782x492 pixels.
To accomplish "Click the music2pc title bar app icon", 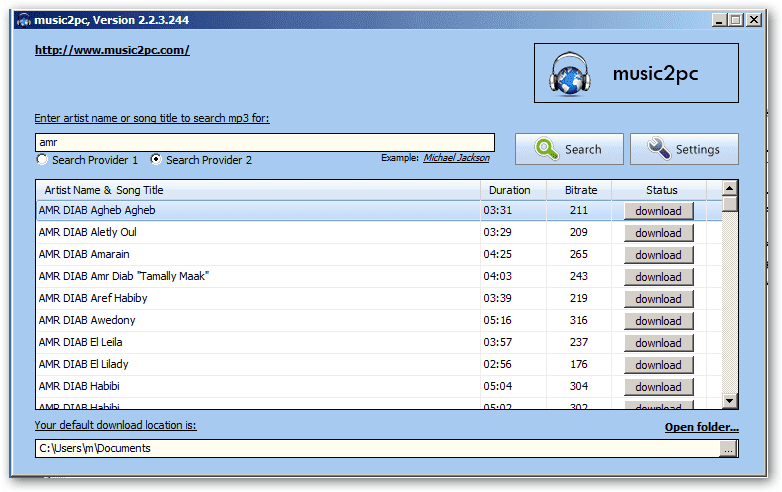I will 23,20.
